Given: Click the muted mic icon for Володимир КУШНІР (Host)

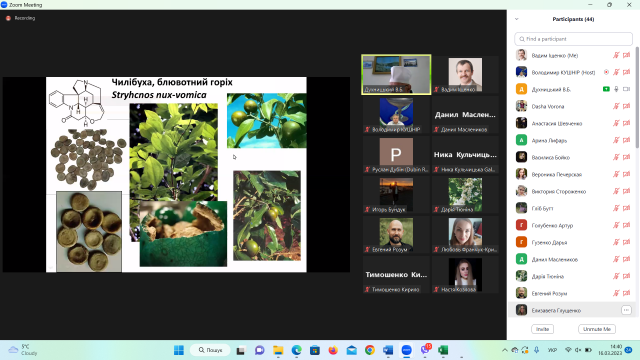Looking at the screenshot, I should tap(616, 72).
